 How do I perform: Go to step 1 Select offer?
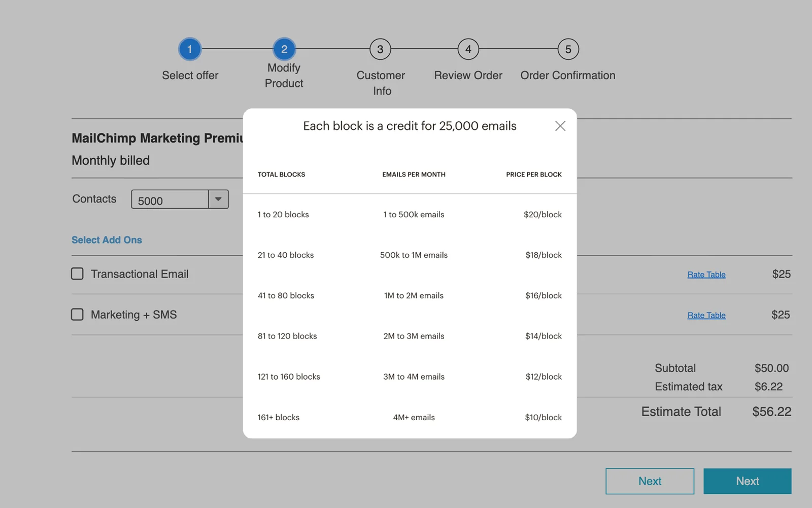[190, 49]
